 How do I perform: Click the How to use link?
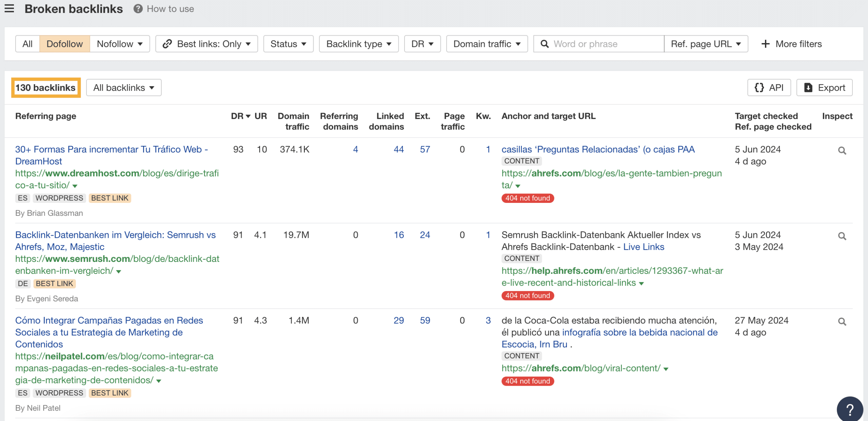(x=170, y=9)
